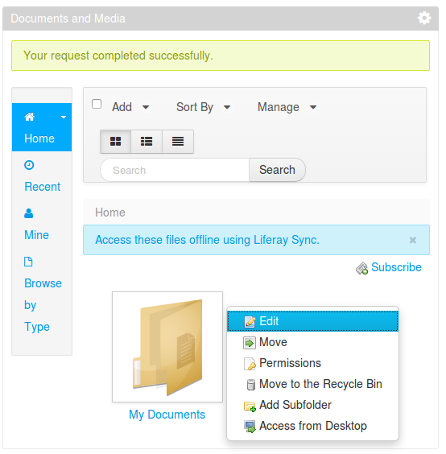Click the Home house icon in sidebar
This screenshot has height=454, width=446.
29,117
